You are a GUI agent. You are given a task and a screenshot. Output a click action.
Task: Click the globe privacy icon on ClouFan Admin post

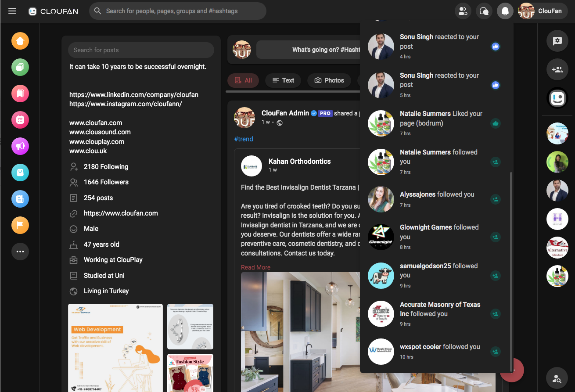(x=279, y=122)
